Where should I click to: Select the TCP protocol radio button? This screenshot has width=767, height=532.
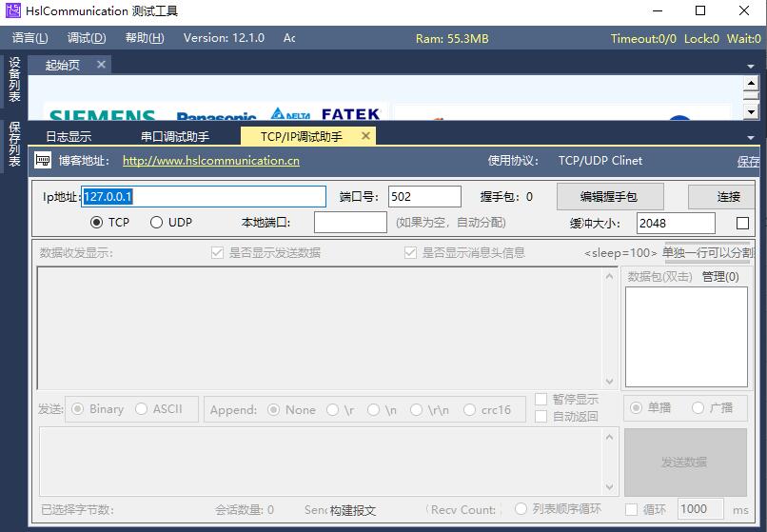(96, 223)
